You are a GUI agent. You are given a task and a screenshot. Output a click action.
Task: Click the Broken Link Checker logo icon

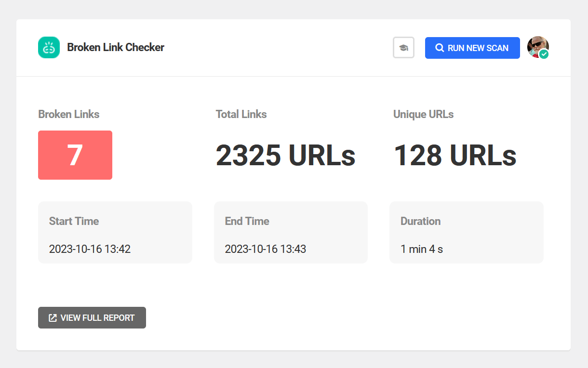[49, 48]
